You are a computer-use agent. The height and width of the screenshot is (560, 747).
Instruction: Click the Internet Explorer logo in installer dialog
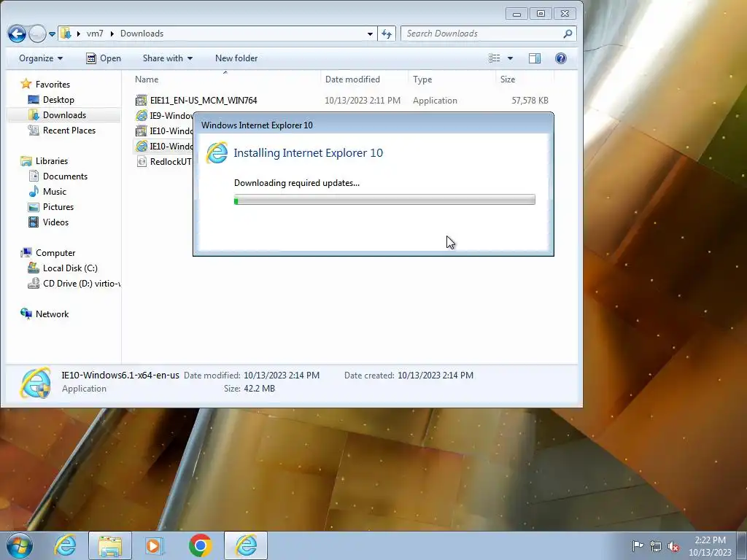click(217, 153)
